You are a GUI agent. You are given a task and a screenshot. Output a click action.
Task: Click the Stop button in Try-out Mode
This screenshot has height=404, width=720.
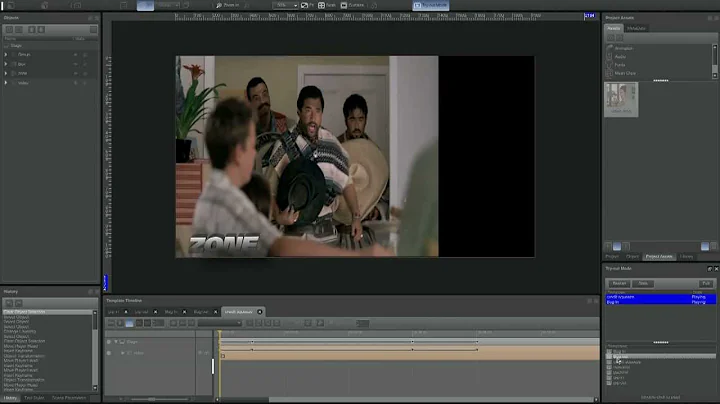[x=643, y=283]
